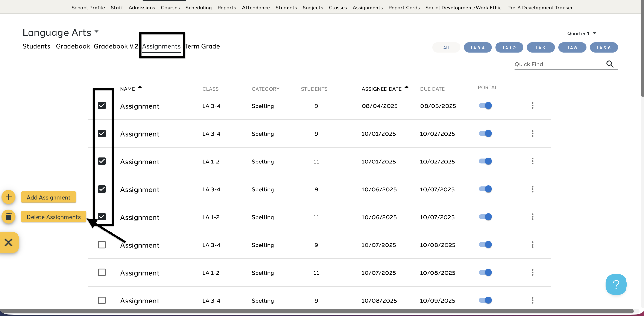This screenshot has width=644, height=316.
Task: Click the yellow plus icon button
Action: click(9, 197)
